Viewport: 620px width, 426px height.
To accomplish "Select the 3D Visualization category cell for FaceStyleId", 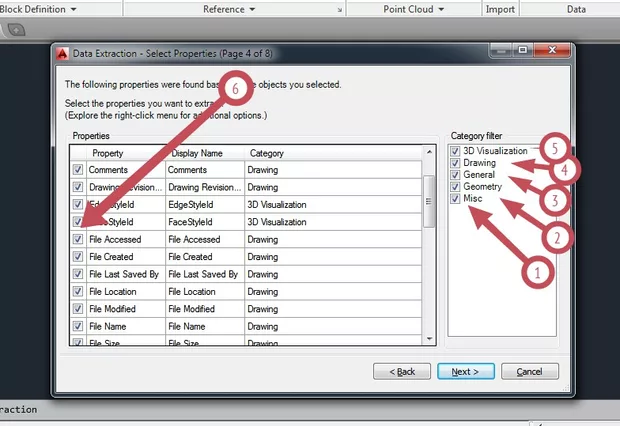I will coord(333,222).
